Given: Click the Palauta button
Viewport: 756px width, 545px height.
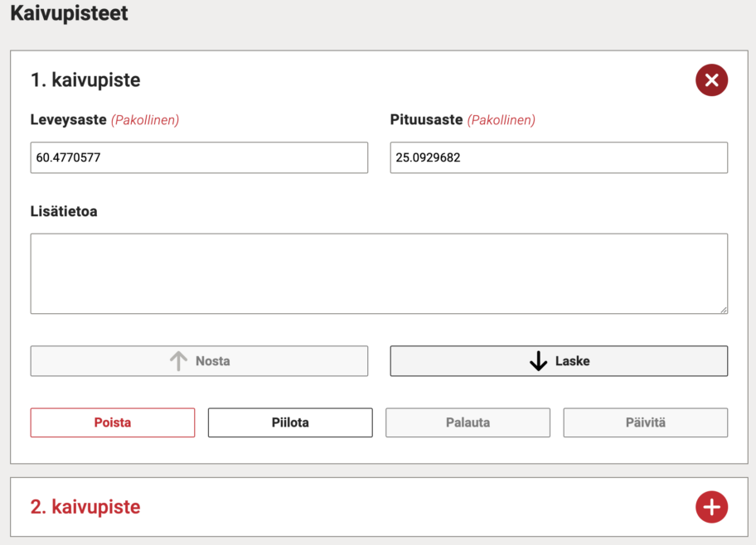Looking at the screenshot, I should 468,422.
